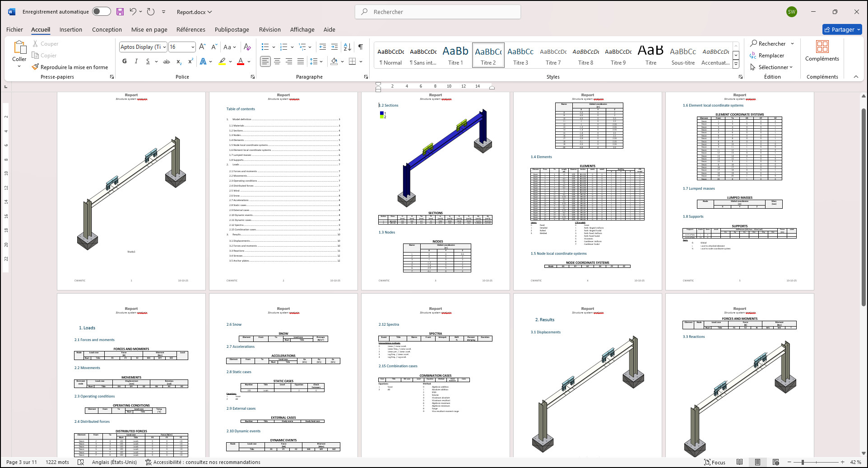
Task: Toggle Enregistrement automatique switch
Action: coord(102,12)
